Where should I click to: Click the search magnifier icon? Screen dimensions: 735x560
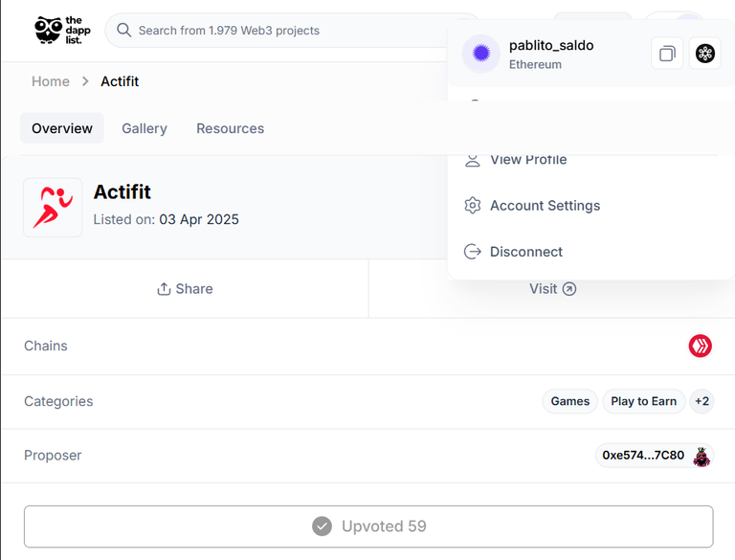pos(123,30)
